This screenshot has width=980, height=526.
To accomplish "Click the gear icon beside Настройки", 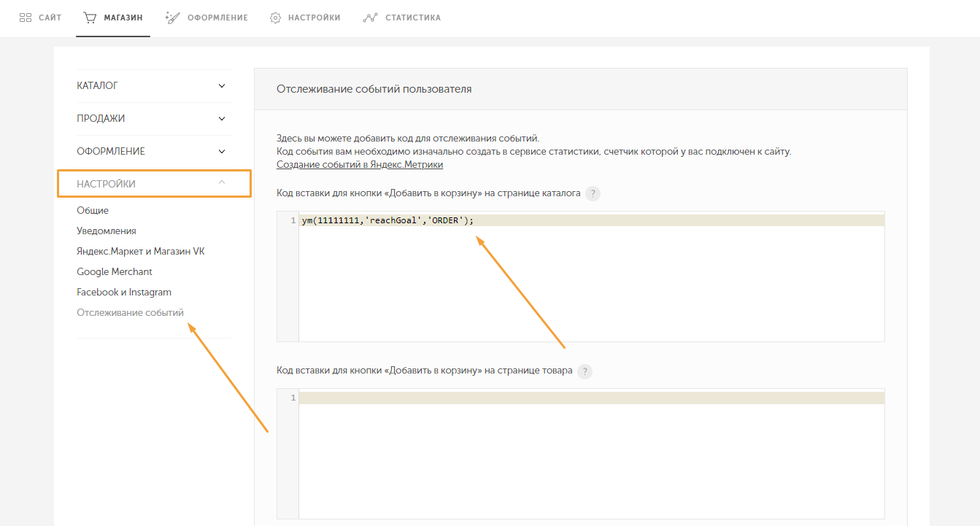I will tap(275, 18).
